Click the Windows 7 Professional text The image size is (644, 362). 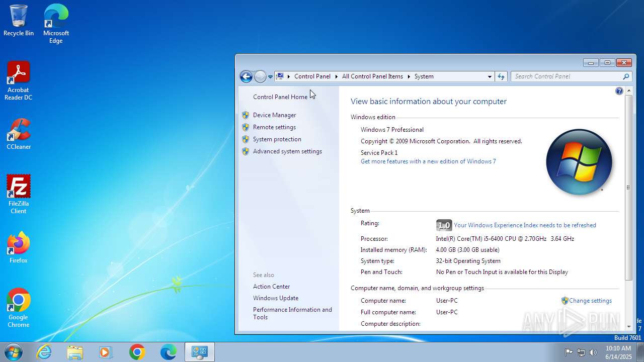[x=392, y=130]
